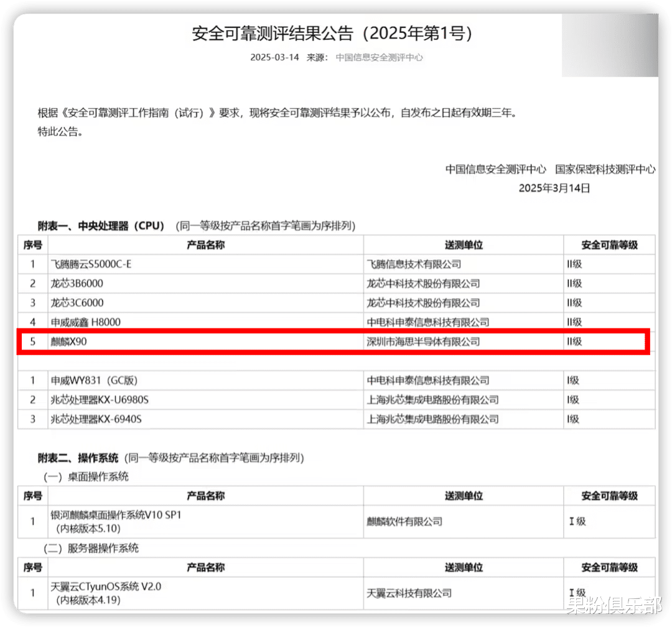Click the 安全可靠等级 header of CPU table

coord(609,244)
